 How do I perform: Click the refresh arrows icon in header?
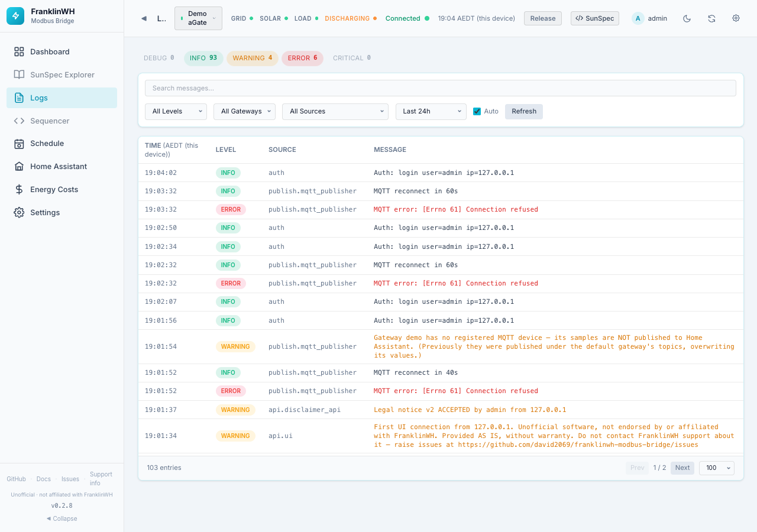pyautogui.click(x=711, y=18)
